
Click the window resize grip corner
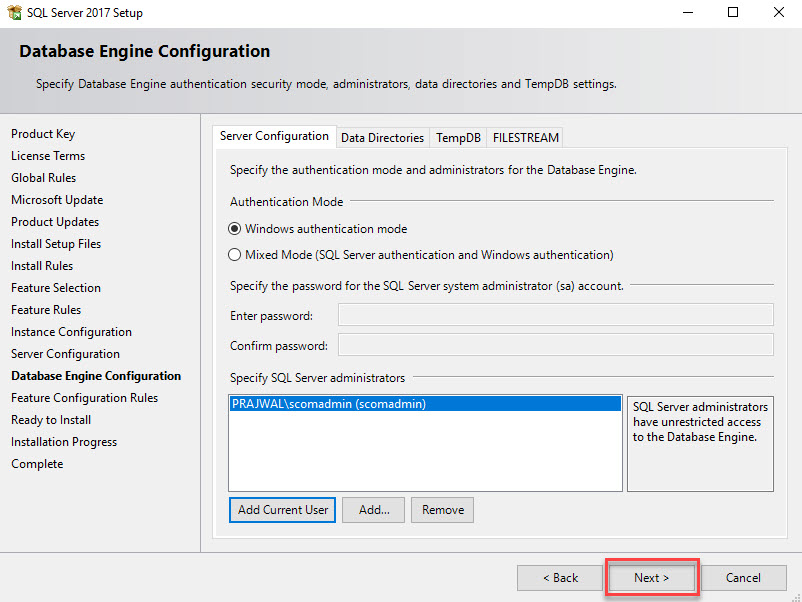coord(796,597)
